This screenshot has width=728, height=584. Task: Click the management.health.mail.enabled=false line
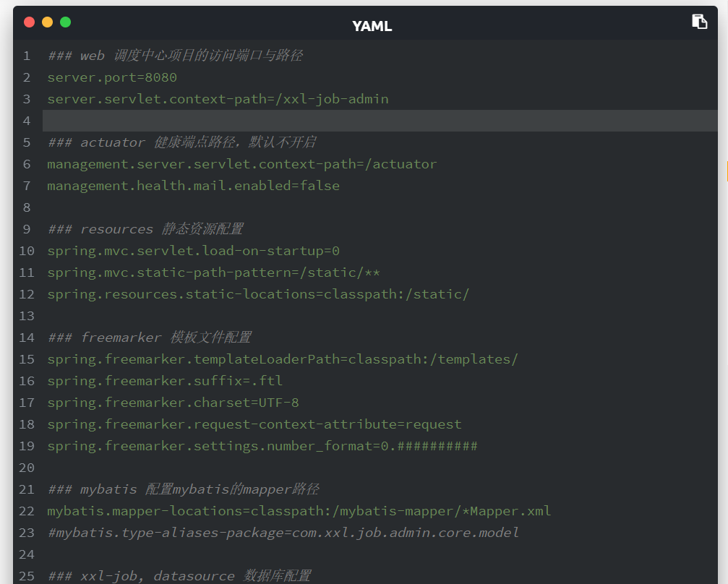click(193, 186)
